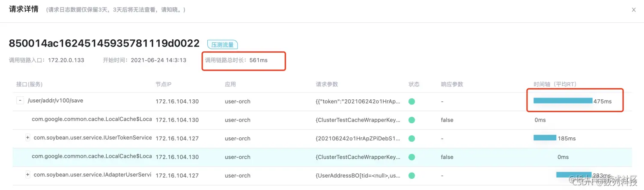The width and height of the screenshot is (644, 190).
Task: Click the 请求详情 dialog title
Action: coord(24,9)
